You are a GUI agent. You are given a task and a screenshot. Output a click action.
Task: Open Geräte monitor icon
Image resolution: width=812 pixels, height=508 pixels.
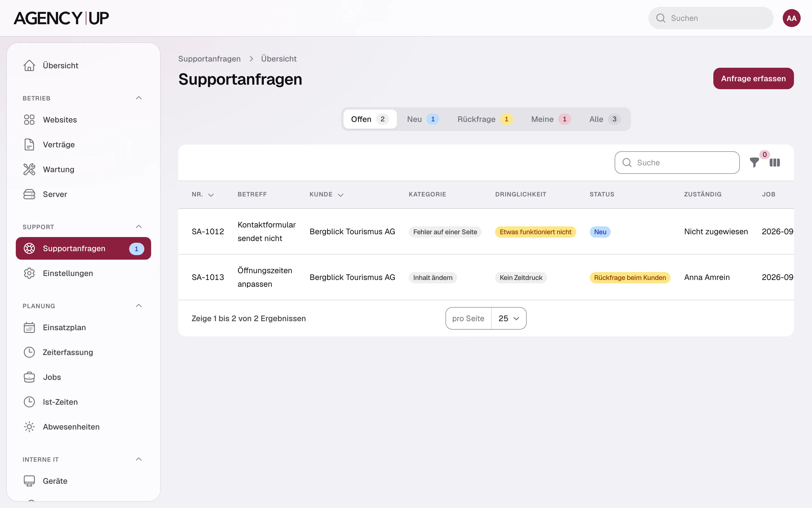click(x=29, y=481)
